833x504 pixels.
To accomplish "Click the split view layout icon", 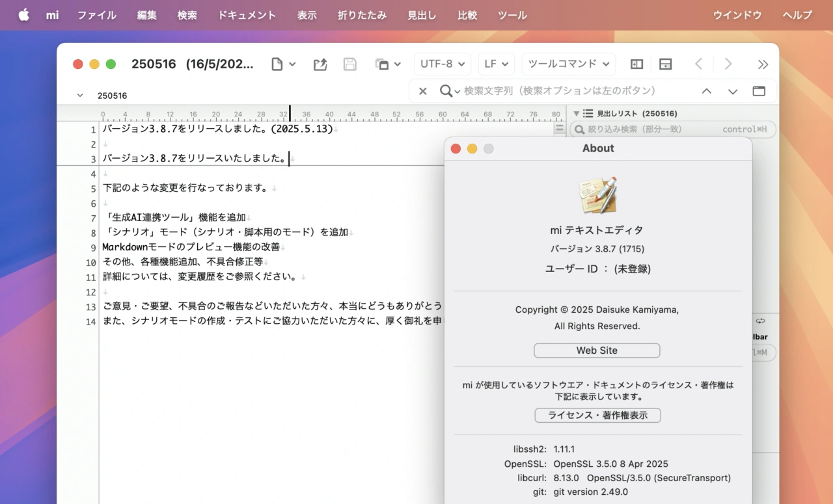I will point(665,64).
